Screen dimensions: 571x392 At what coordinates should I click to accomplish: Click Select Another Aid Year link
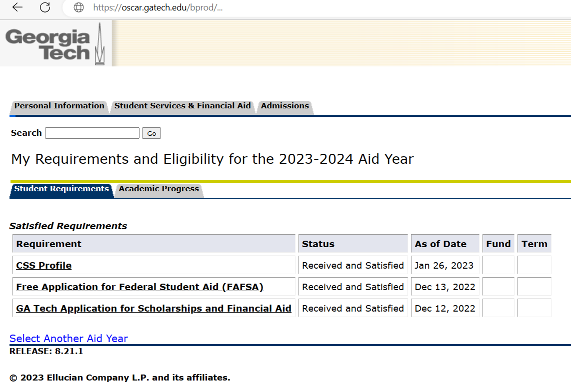68,339
